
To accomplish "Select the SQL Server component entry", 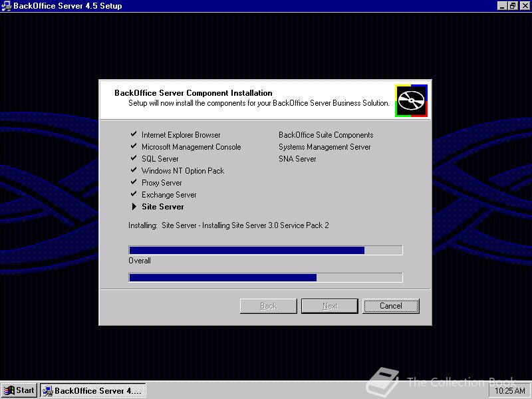I will (160, 159).
